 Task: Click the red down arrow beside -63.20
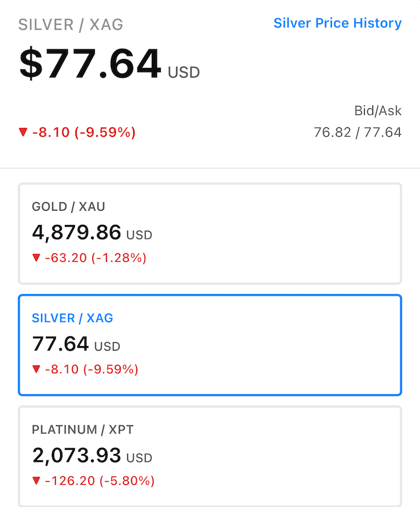[x=36, y=258]
